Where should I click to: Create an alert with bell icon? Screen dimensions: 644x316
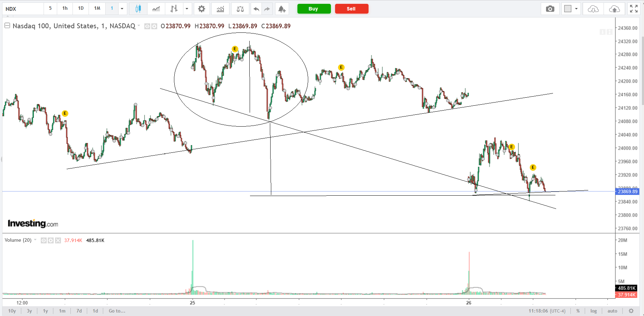pos(282,9)
